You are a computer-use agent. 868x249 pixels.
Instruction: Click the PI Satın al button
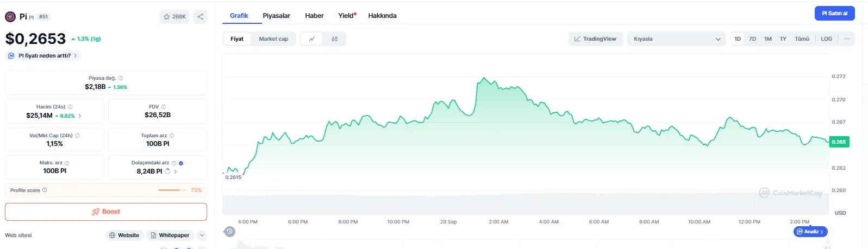click(x=834, y=14)
